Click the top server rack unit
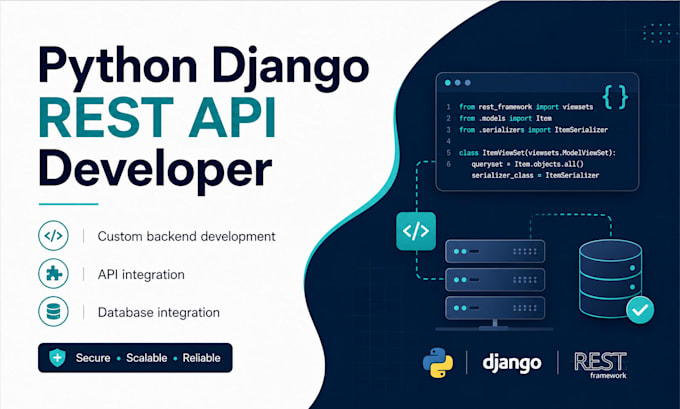 tap(495, 252)
